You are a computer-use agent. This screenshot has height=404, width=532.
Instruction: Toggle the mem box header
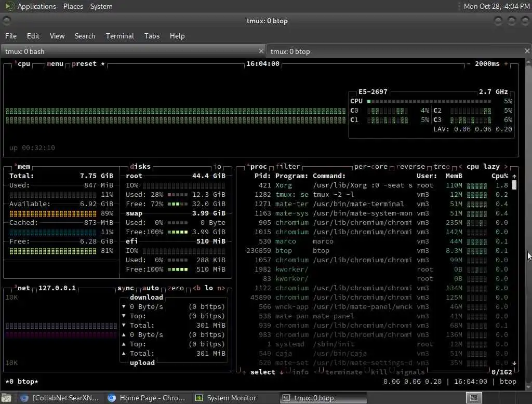click(x=22, y=167)
